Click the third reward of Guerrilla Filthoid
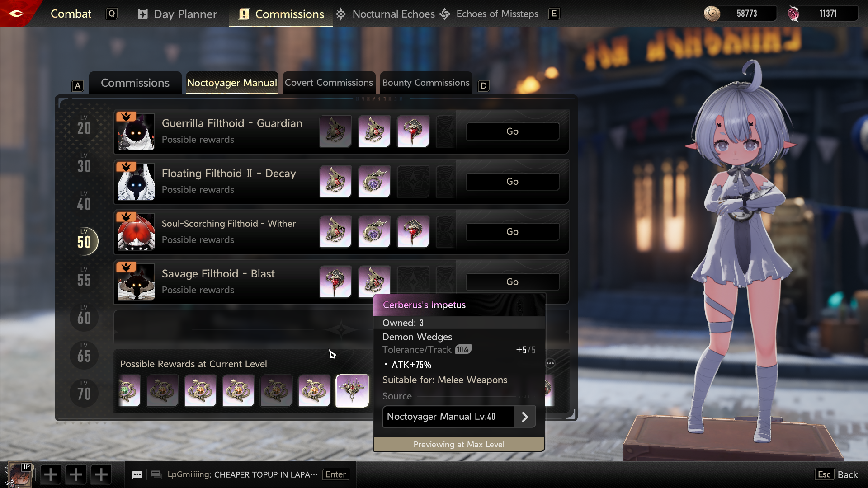Viewport: 868px width, 488px height. click(x=413, y=131)
